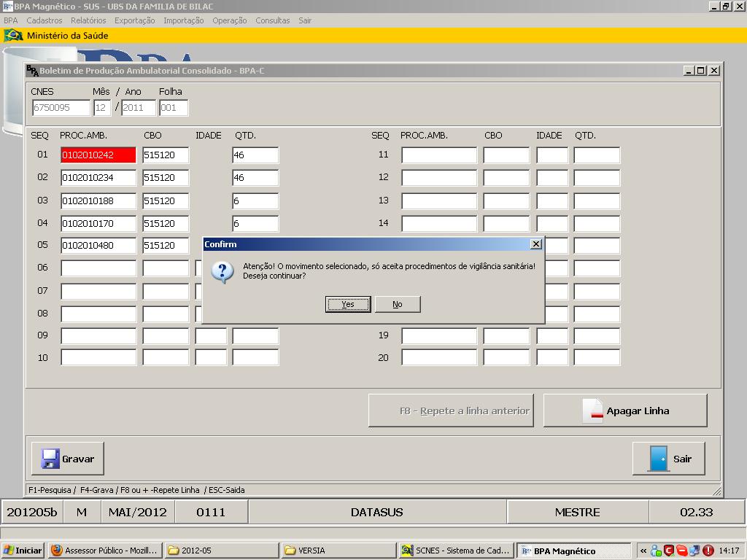Select the red PROC.AMB. field in row 01
The width and height of the screenshot is (747, 560).
click(x=98, y=155)
